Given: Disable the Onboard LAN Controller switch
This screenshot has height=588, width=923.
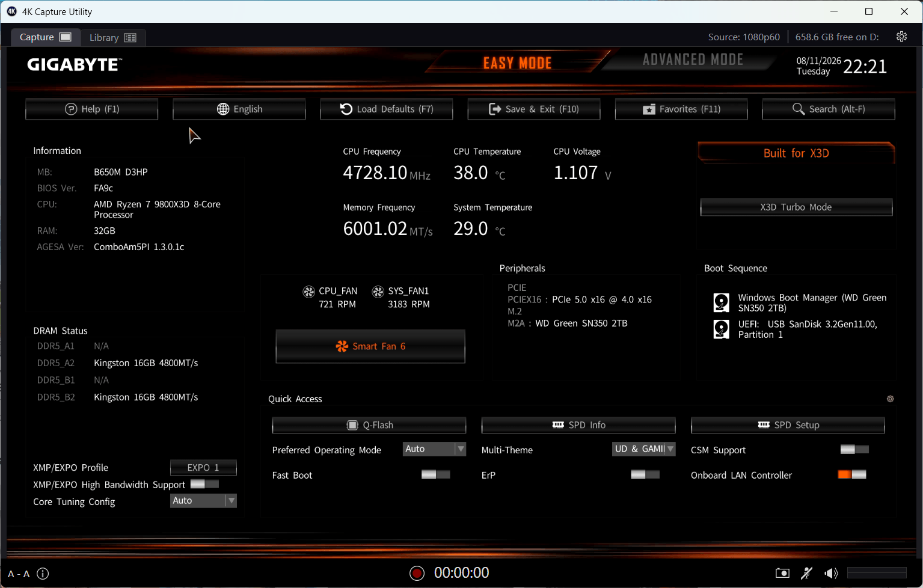Looking at the screenshot, I should tap(852, 475).
